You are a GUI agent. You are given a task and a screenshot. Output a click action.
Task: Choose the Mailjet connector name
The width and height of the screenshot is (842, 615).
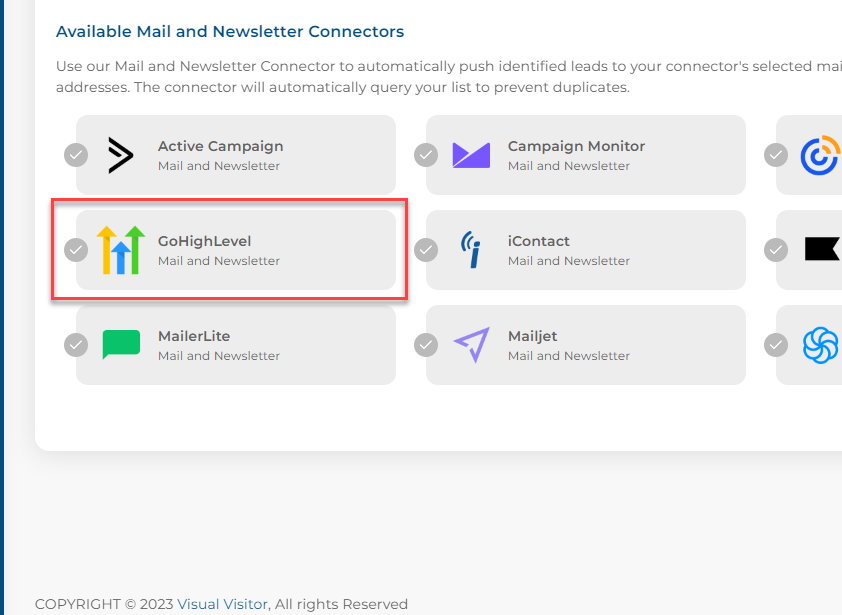tap(532, 336)
